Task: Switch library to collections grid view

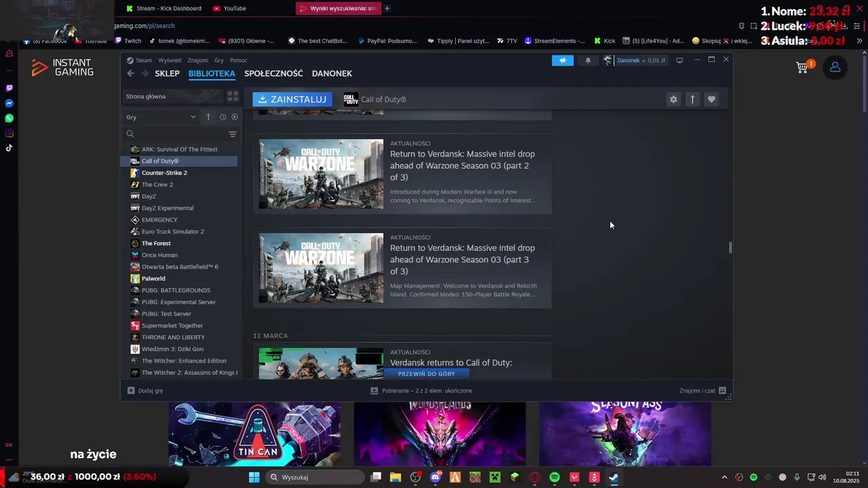Action: pyautogui.click(x=233, y=96)
